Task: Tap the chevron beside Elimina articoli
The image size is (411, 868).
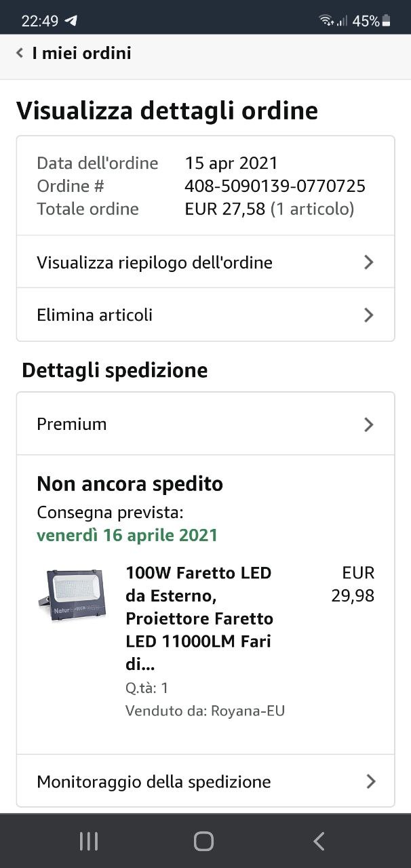Action: 369,315
